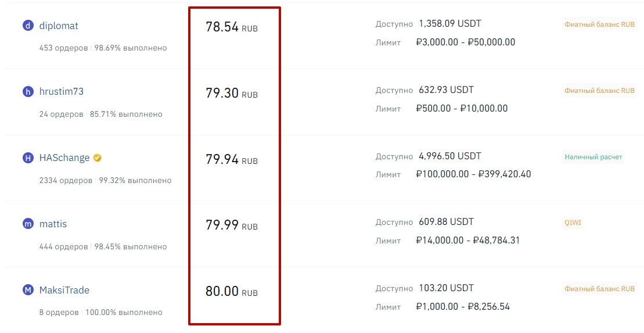Select the 80.00 RUB price
This screenshot has height=333, width=644.
pos(231,292)
